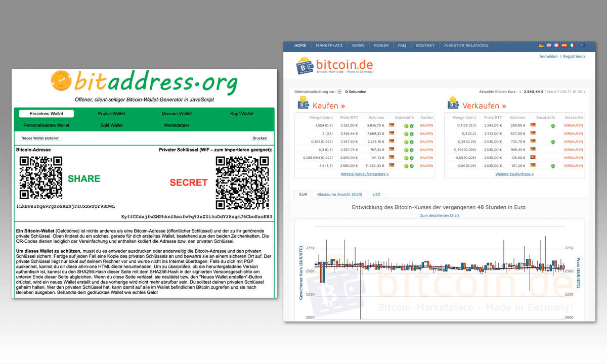Click the Anmelden link
The width and height of the screenshot is (607, 364).
549,57
